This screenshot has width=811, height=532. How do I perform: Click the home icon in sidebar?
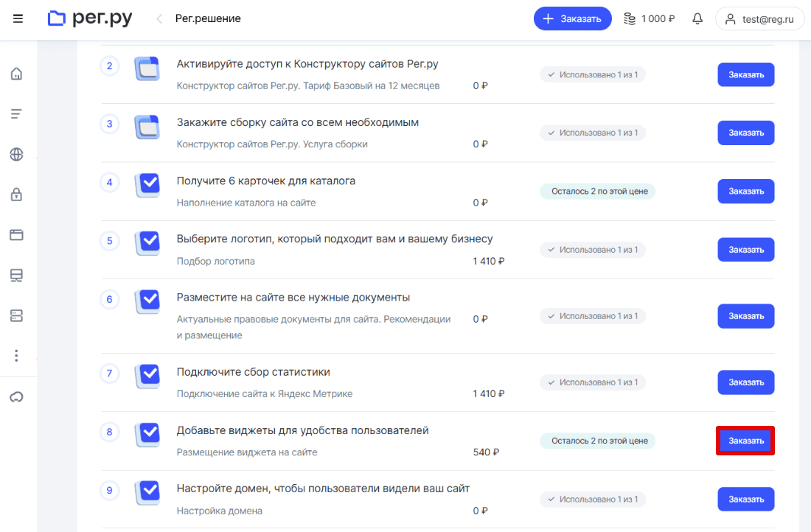[x=16, y=74]
